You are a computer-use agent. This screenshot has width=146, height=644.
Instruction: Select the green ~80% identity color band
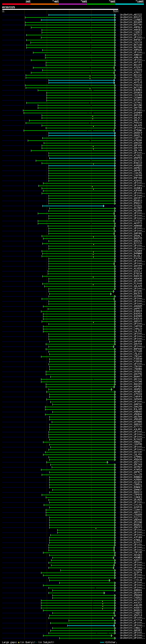(x=101, y=4)
